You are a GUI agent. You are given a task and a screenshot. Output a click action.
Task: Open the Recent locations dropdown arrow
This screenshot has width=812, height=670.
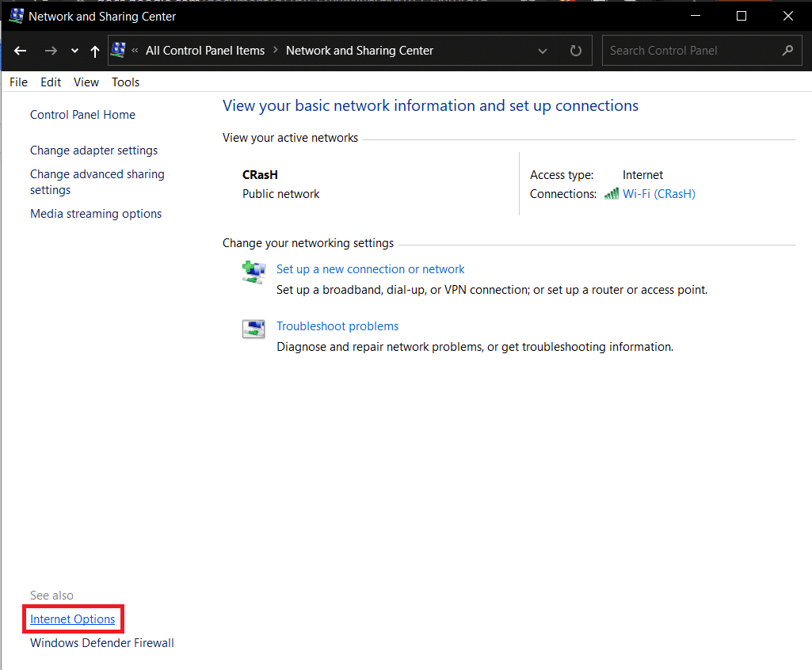coord(74,51)
